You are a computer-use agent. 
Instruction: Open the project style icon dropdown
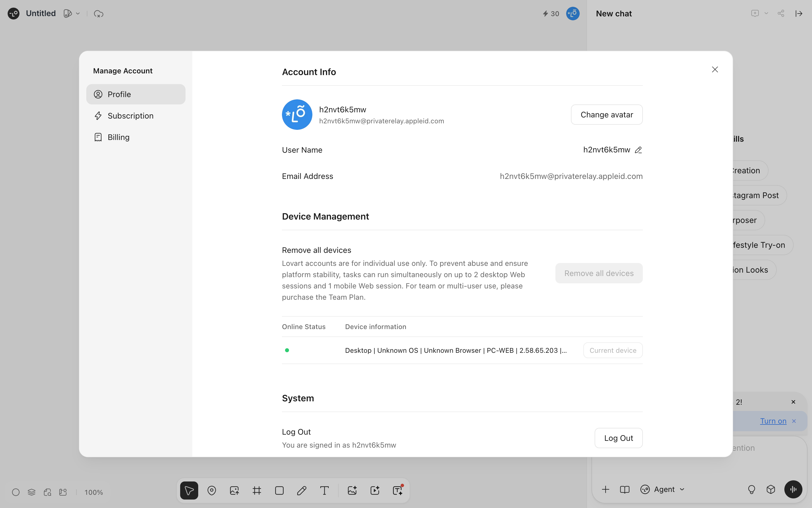pyautogui.click(x=71, y=14)
